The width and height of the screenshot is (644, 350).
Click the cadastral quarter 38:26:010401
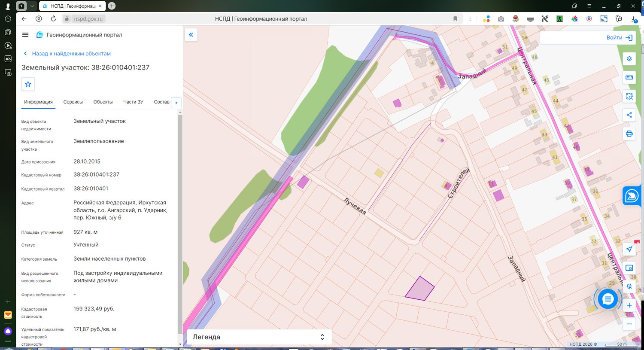pyautogui.click(x=91, y=189)
